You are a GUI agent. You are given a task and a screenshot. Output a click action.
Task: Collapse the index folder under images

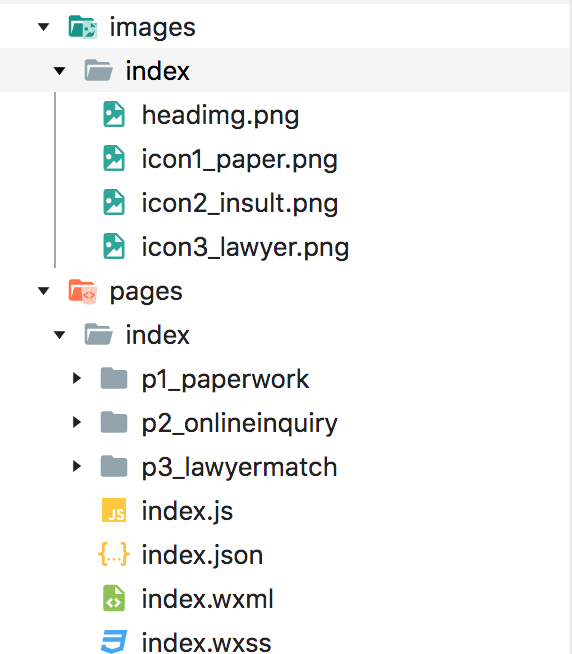60,71
